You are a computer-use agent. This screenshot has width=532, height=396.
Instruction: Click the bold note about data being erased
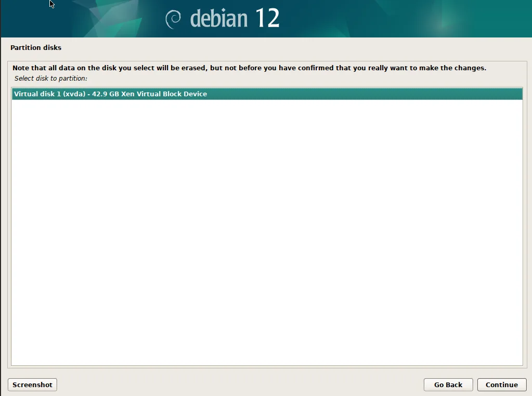[250, 68]
